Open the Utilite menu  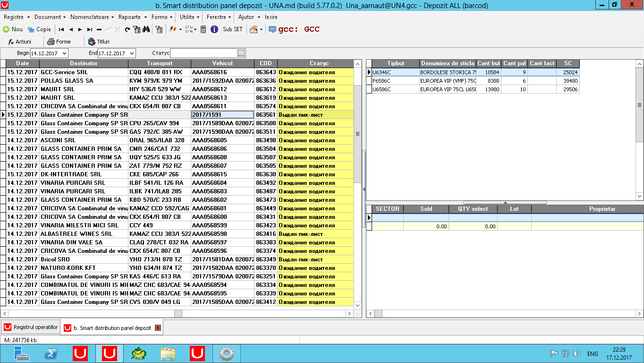189,17
